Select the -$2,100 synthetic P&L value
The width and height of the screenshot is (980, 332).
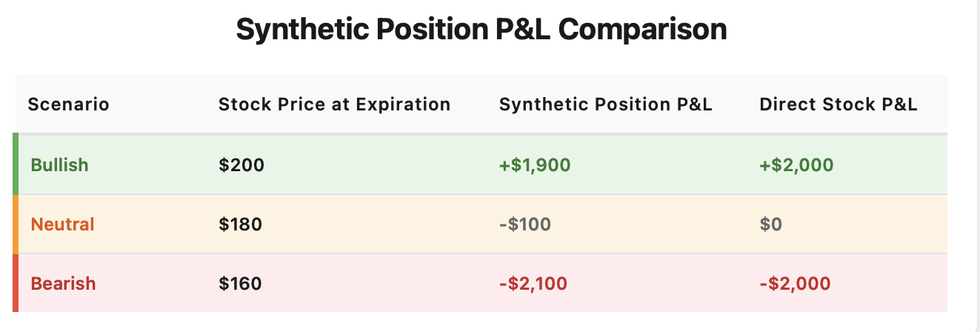point(533,283)
